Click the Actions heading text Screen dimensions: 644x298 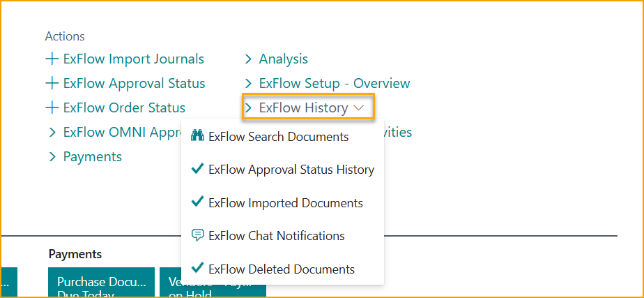(x=65, y=36)
